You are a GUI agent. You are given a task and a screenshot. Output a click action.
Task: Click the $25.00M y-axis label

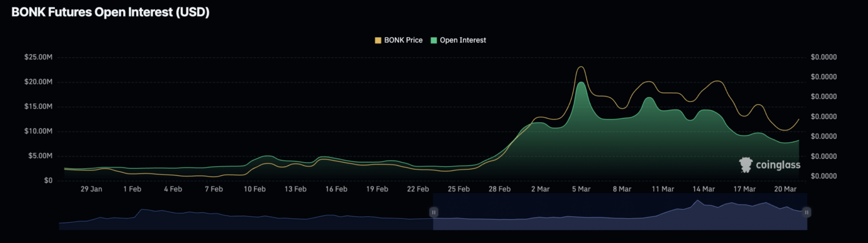coord(38,58)
